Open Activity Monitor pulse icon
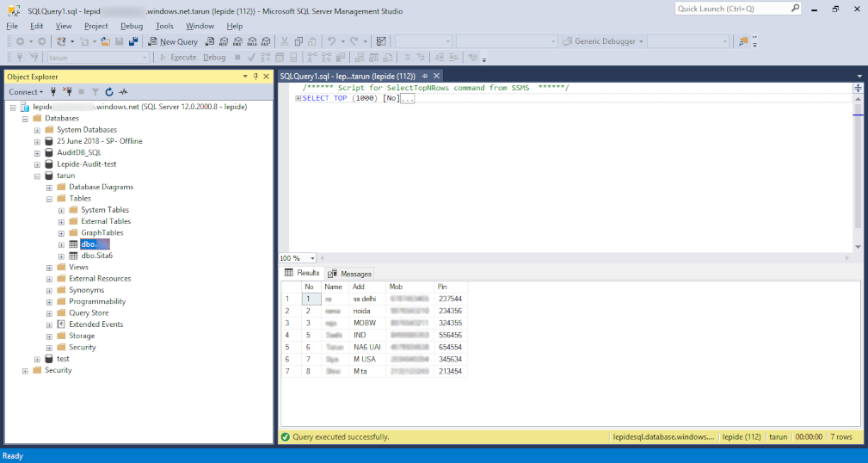This screenshot has width=868, height=463. (x=123, y=92)
